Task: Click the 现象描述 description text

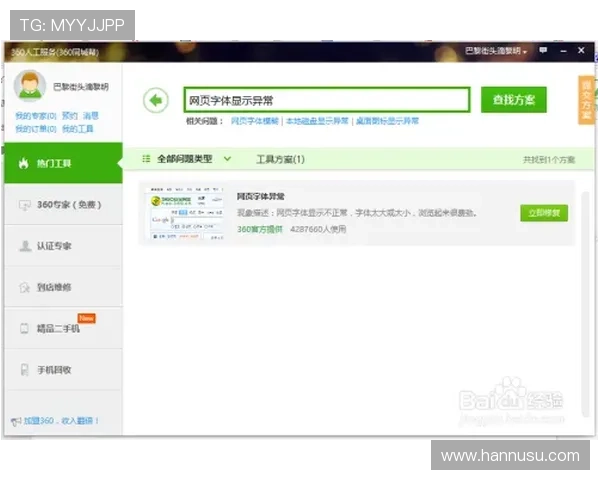Action: 357,213
